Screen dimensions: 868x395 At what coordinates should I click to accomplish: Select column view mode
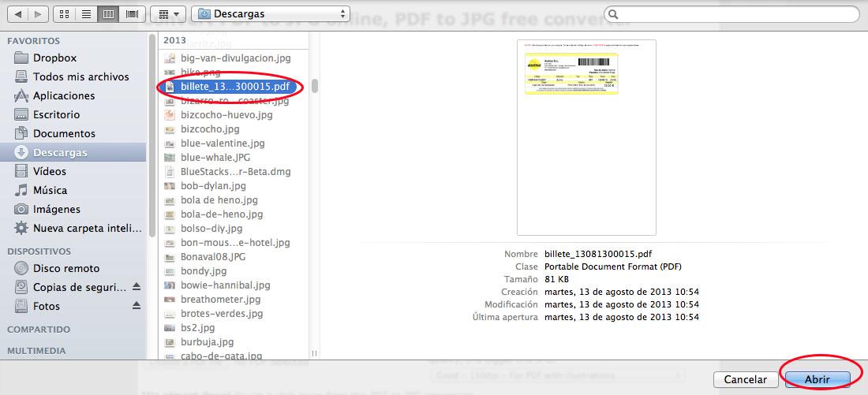109,14
